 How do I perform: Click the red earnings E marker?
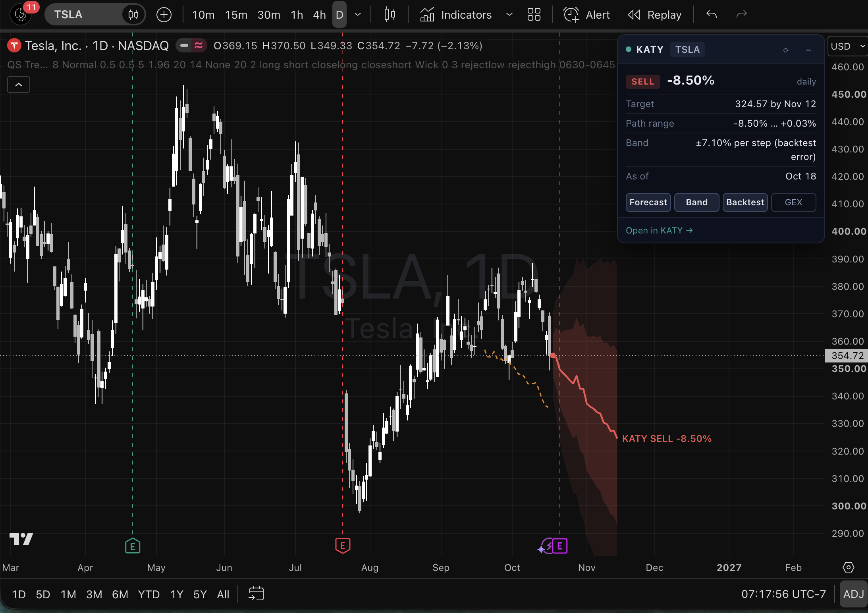pos(343,546)
